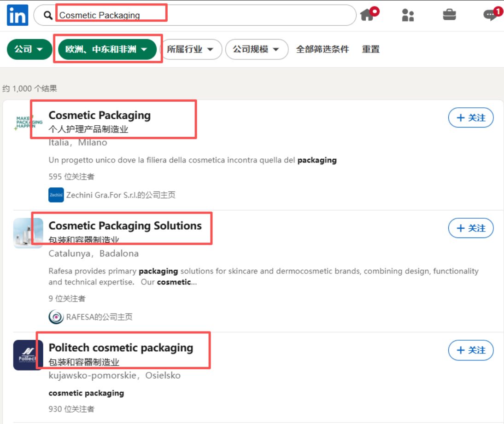504x424 pixels.
Task: Click the Rafesa provides primary packaging description
Action: [x=264, y=277]
